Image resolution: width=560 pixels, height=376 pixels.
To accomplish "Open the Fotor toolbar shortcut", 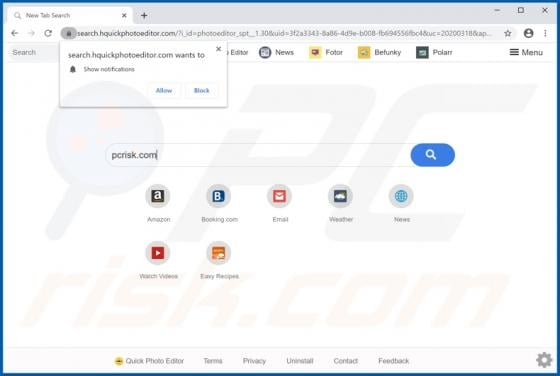I will pos(326,52).
